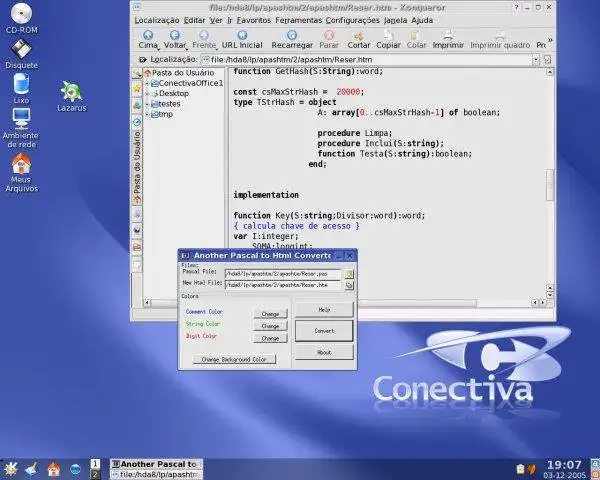The height and width of the screenshot is (480, 600).
Task: Open the Localização menu
Action: (157, 20)
